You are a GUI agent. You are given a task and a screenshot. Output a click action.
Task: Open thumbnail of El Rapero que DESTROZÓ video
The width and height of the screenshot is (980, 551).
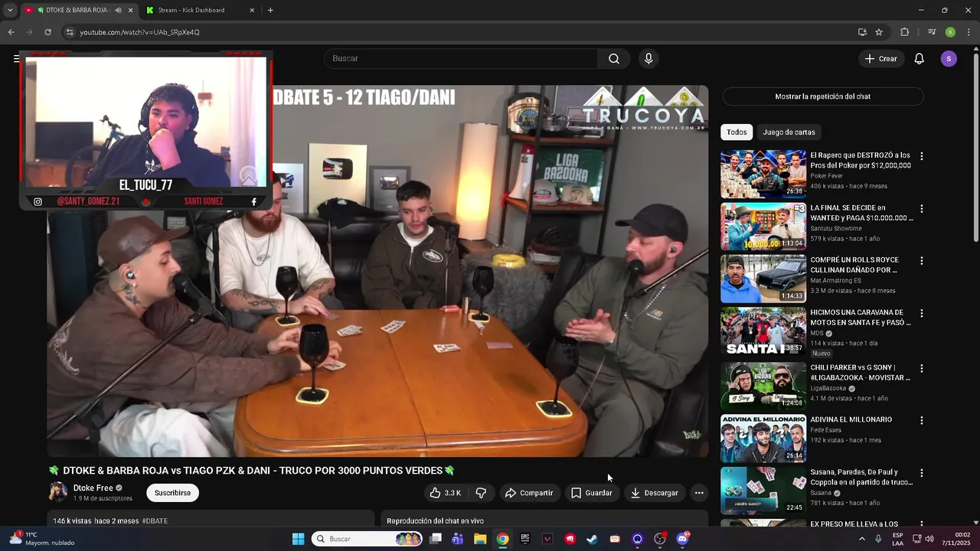click(x=763, y=174)
